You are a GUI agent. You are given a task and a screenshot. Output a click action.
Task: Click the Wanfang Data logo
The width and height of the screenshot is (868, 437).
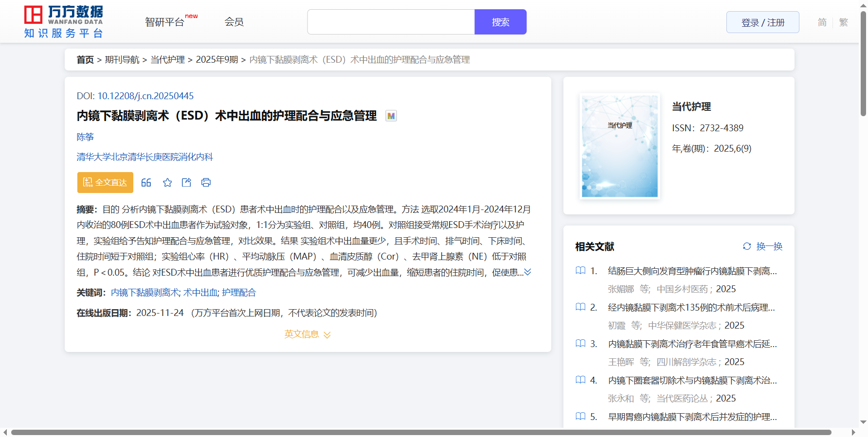tap(64, 22)
